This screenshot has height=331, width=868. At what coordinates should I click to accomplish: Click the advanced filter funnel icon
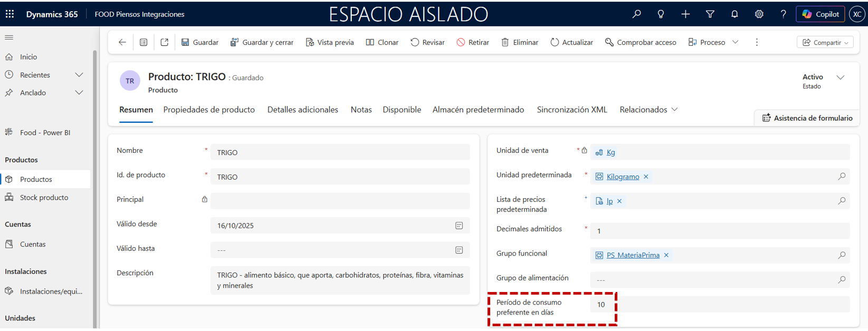click(x=710, y=14)
